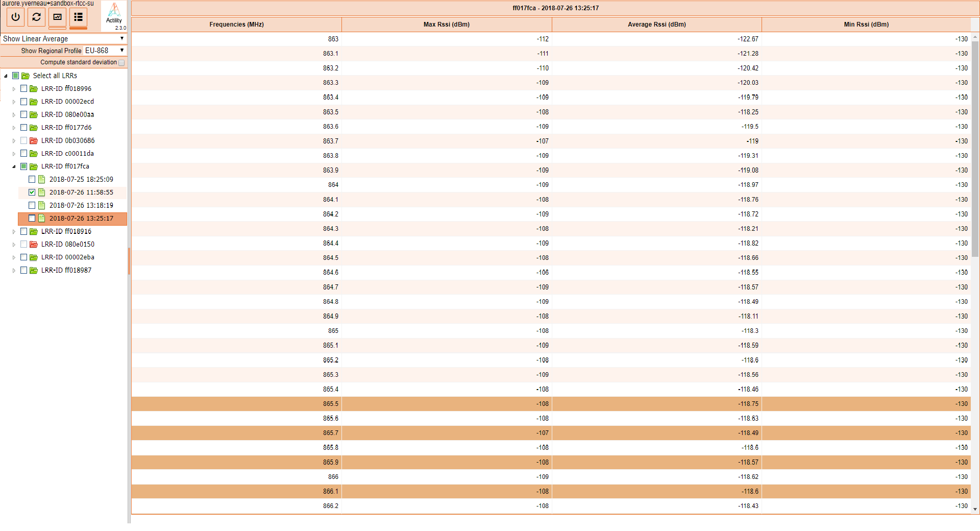Image resolution: width=980 pixels, height=531 pixels.
Task: Click the Average Rssi (dBm) column header
Action: point(656,25)
